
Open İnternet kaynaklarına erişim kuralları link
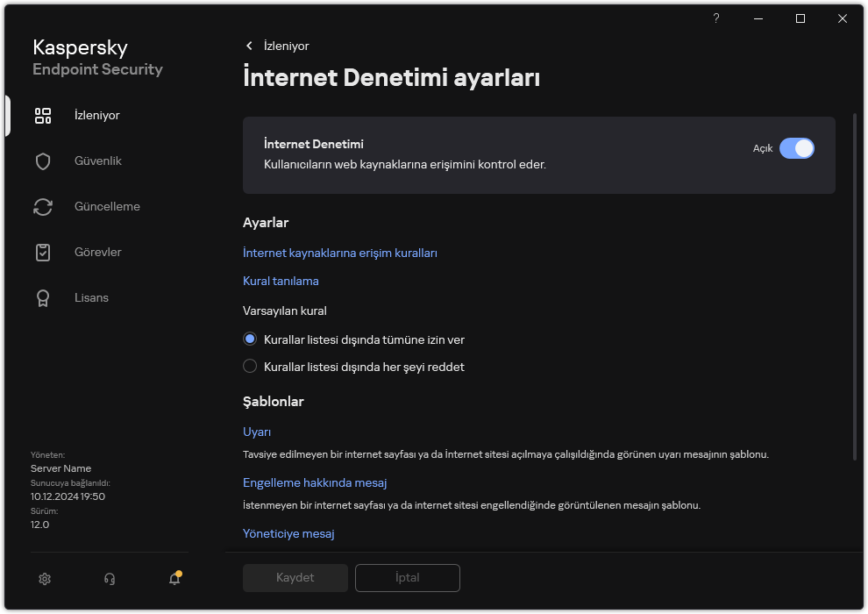(340, 251)
